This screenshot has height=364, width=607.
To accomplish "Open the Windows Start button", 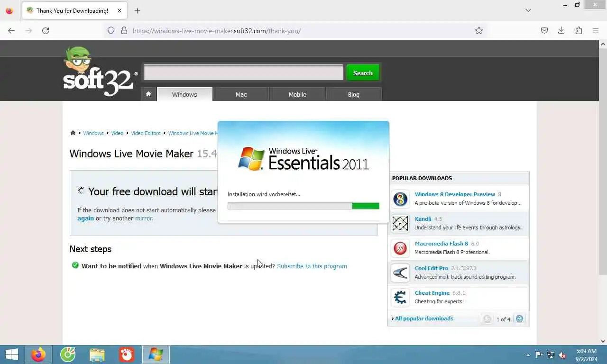I will pos(12,355).
